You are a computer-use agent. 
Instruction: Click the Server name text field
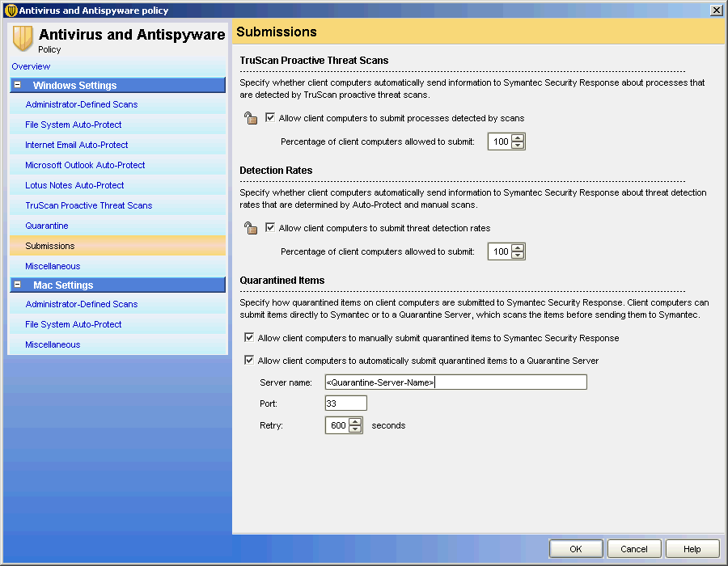pos(455,382)
